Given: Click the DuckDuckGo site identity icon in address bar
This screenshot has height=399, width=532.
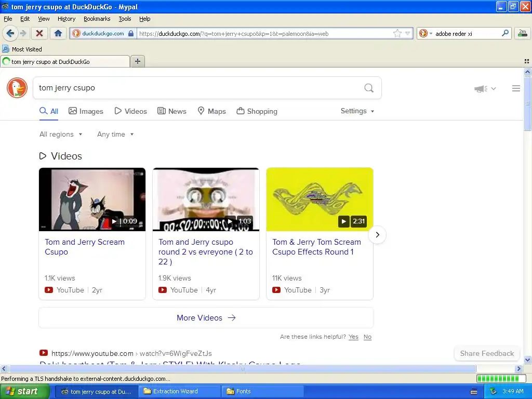Looking at the screenshot, I should coord(76,33).
